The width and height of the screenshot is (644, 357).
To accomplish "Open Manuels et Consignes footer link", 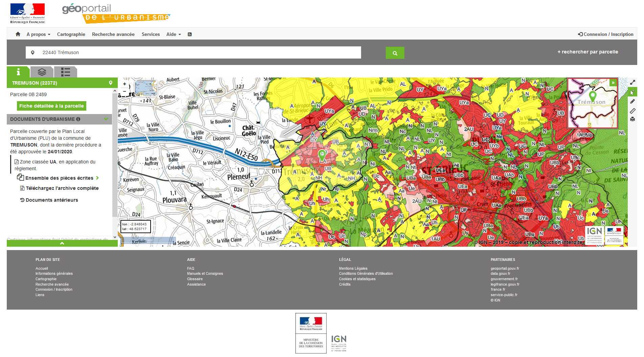I will pos(205,273).
